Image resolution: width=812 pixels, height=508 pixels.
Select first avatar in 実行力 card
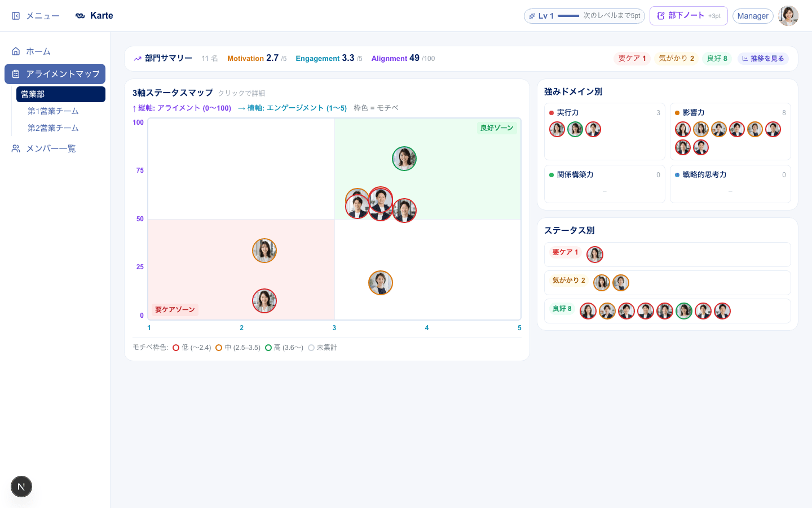(x=557, y=129)
